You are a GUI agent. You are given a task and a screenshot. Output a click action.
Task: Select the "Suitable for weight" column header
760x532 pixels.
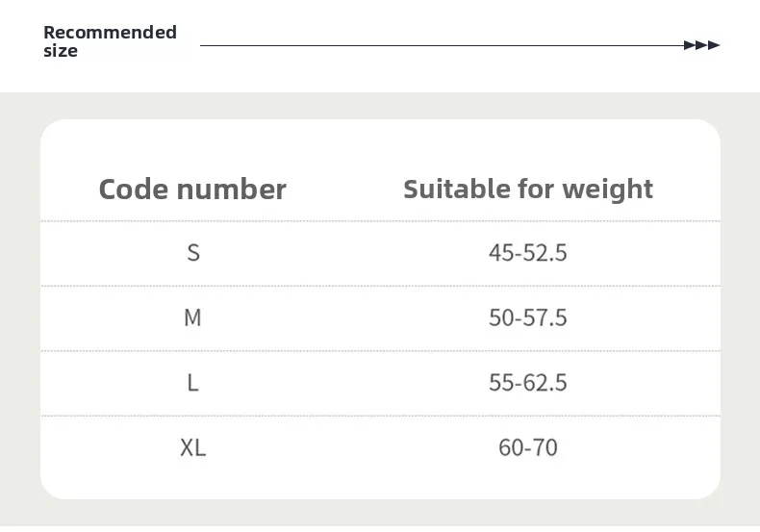pos(528,189)
